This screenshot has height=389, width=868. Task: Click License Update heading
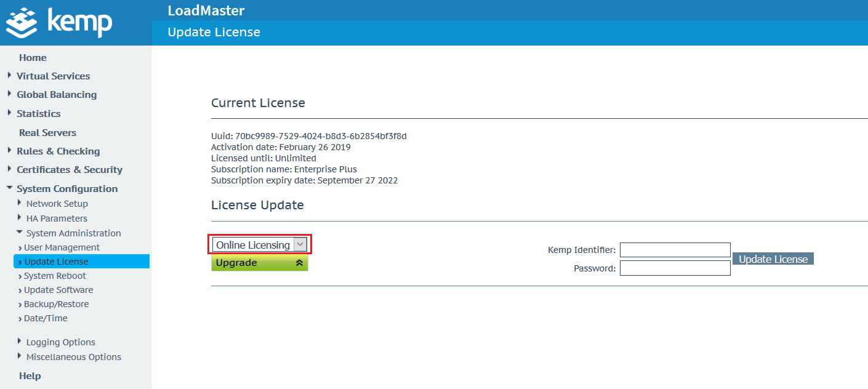point(257,205)
